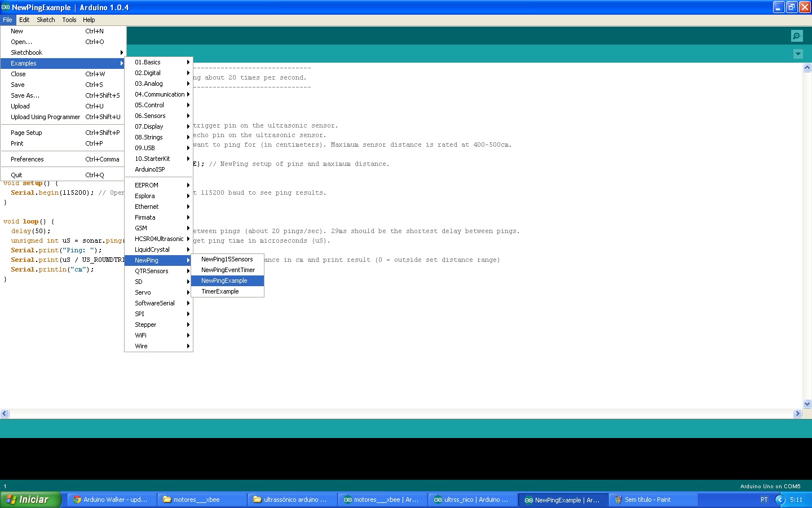Choose Save As... menu entry
The image size is (812, 508).
(x=63, y=95)
